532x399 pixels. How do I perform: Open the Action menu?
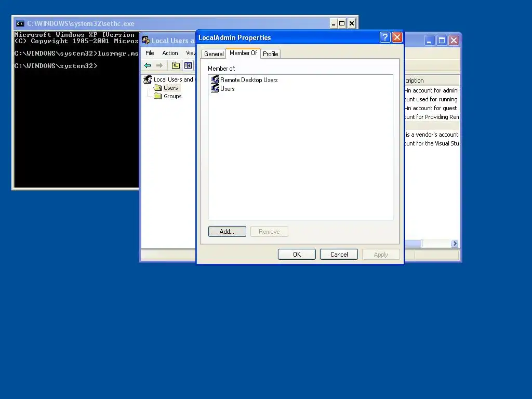click(x=170, y=53)
